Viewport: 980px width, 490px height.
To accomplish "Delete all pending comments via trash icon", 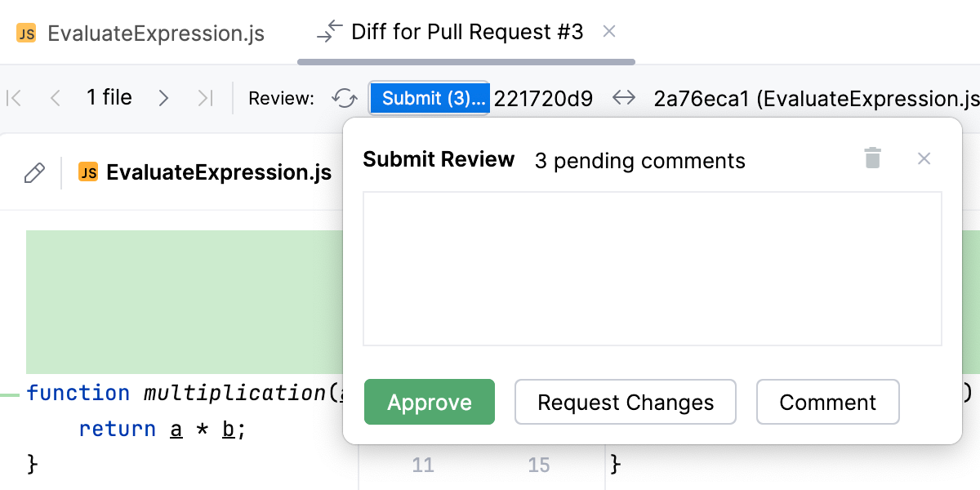I will [872, 158].
